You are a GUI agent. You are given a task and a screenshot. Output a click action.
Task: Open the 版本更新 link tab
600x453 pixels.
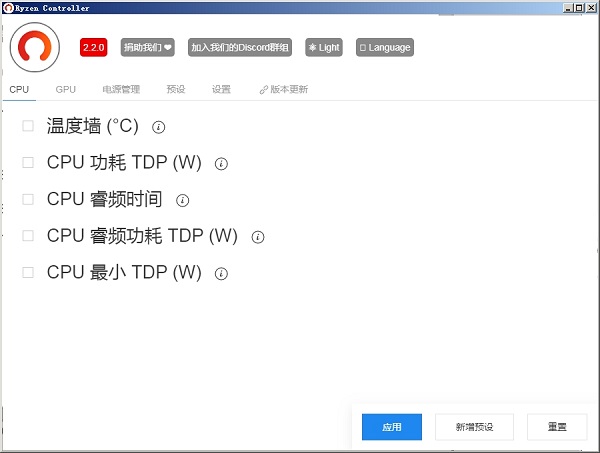[x=284, y=90]
